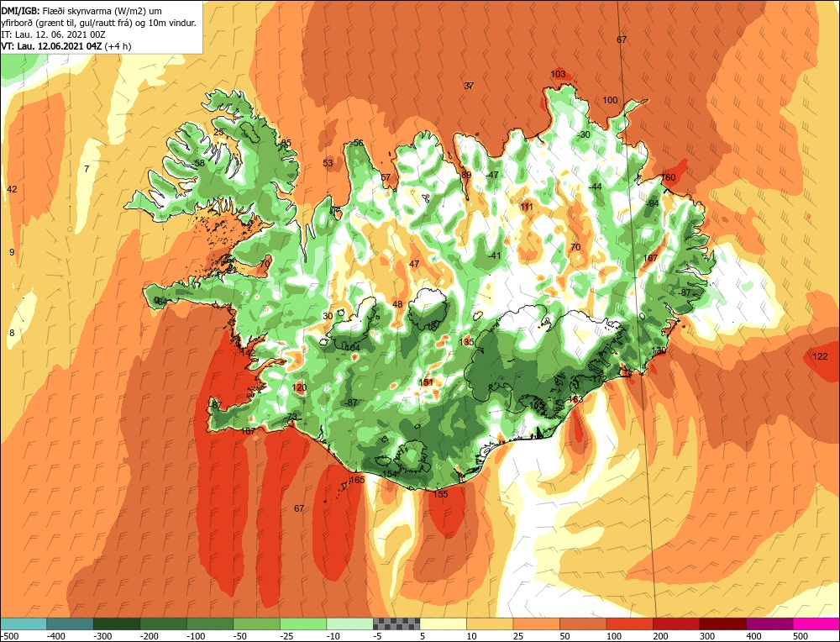The width and height of the screenshot is (840, 642).
Task: Click the map value 53
Action: pyautogui.click(x=328, y=163)
